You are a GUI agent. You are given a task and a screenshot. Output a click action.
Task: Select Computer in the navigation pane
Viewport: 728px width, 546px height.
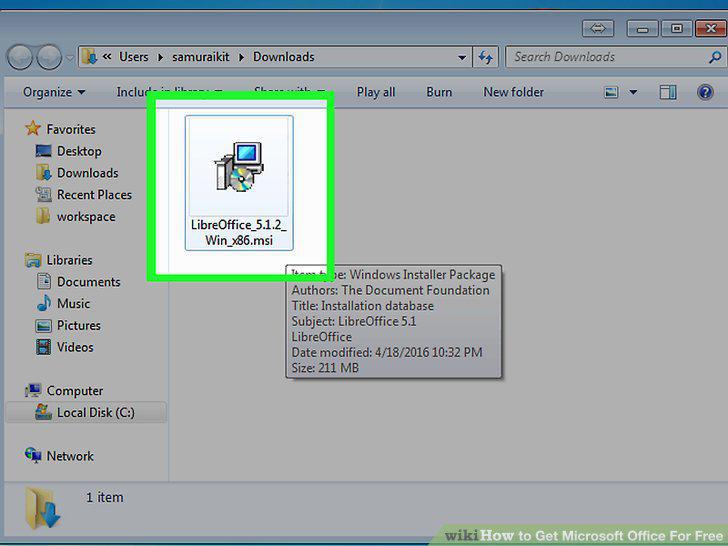tap(75, 391)
